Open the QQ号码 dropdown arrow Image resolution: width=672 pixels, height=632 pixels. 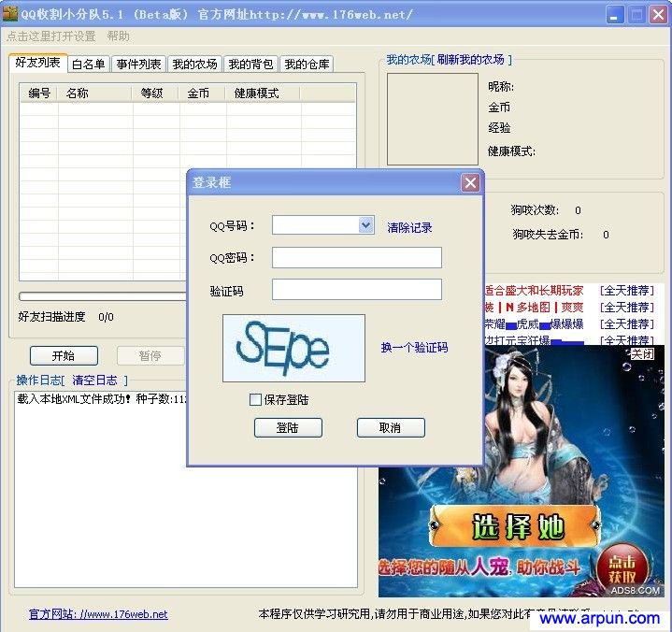point(365,224)
